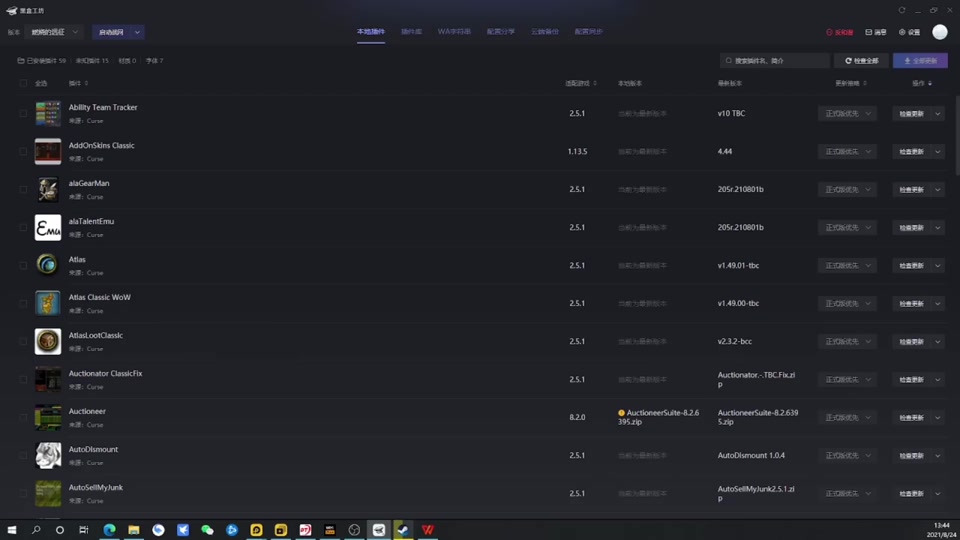This screenshot has height=540, width=960.
Task: Click the AutoSellMyJunk addon icon
Action: tap(48, 493)
